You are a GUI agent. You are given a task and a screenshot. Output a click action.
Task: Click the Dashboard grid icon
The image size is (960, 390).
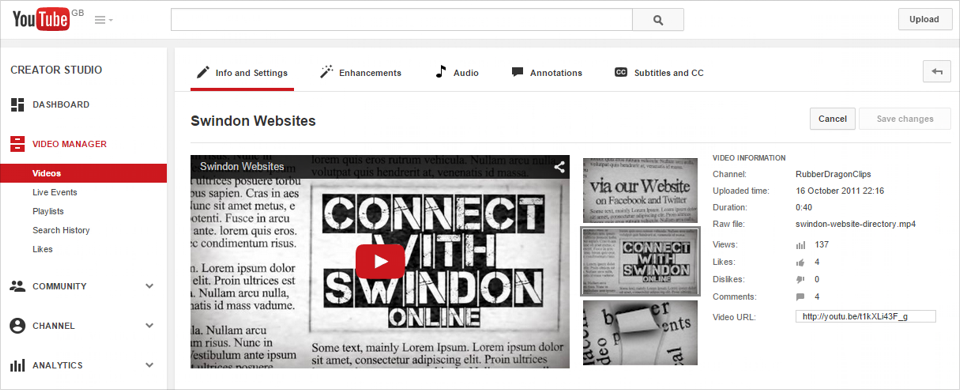pos(18,105)
